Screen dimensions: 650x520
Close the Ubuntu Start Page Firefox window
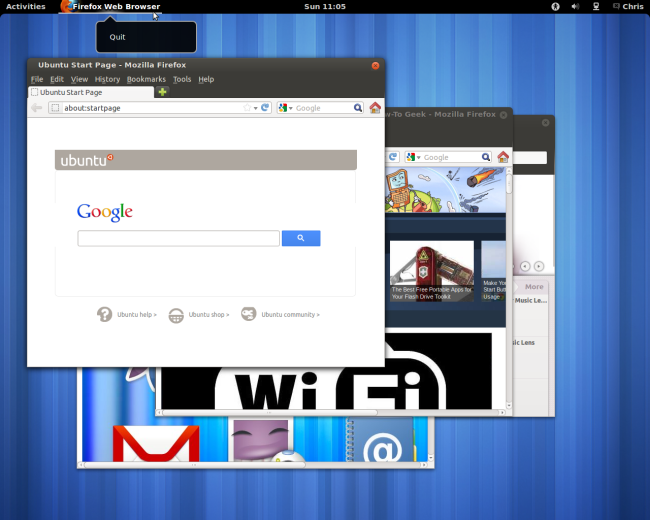click(375, 66)
